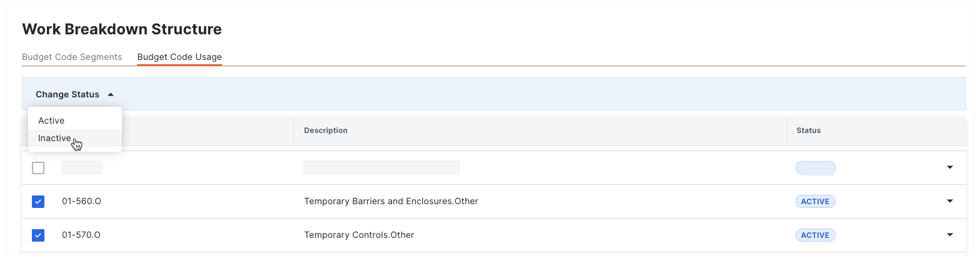
Task: Choose Active from the status menu
Action: (51, 121)
